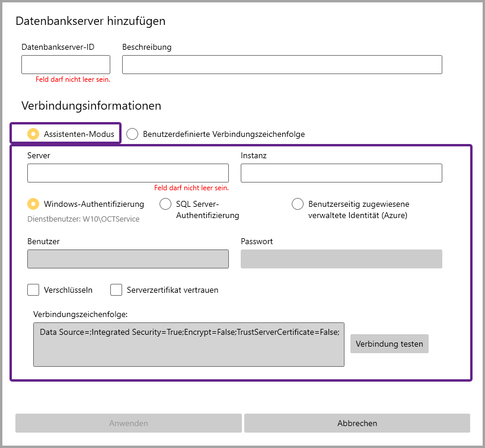The height and width of the screenshot is (448, 485).
Task: Pick the Azure verwaltete Identität option
Action: coord(298,204)
